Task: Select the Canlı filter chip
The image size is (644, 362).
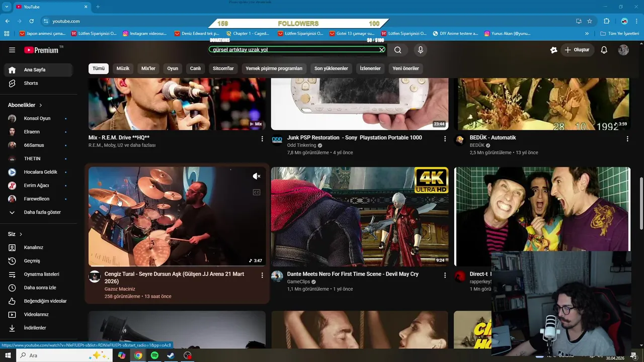Action: click(195, 68)
